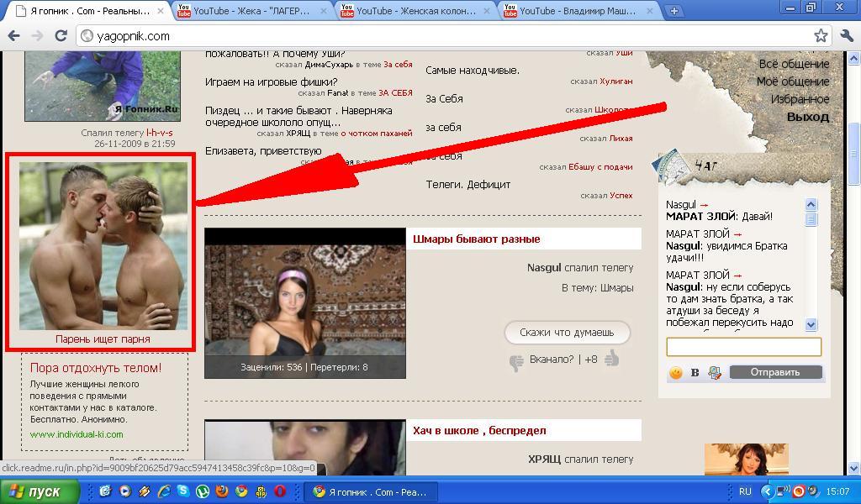This screenshot has width=861, height=504.
Task: Launch Winamp from quick launch
Action: (145, 491)
